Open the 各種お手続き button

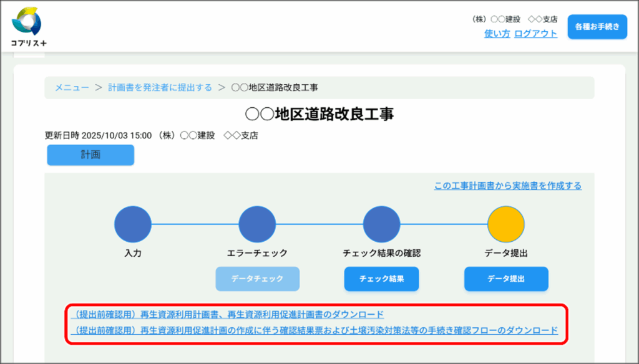(597, 27)
